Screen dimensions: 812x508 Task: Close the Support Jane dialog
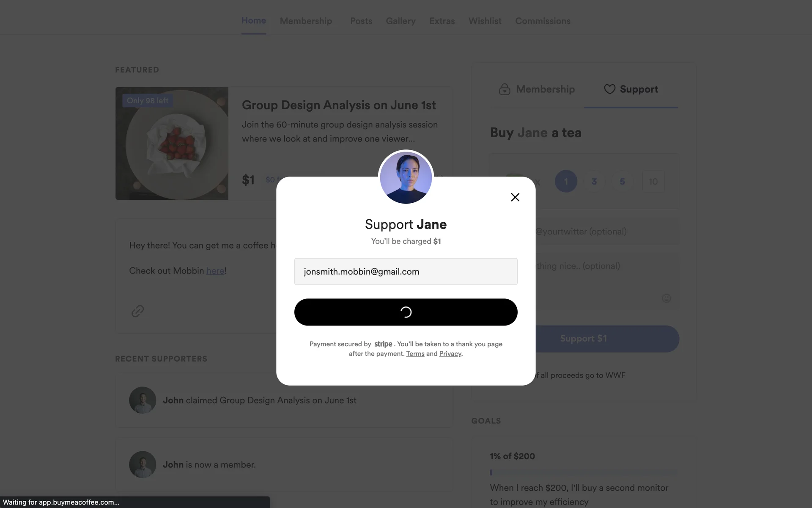(x=515, y=197)
